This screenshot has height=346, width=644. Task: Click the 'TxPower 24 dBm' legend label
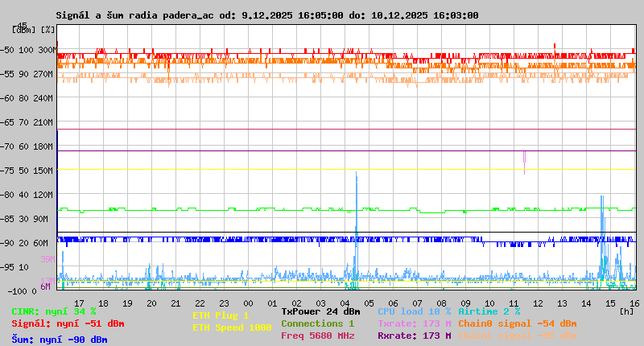(320, 311)
